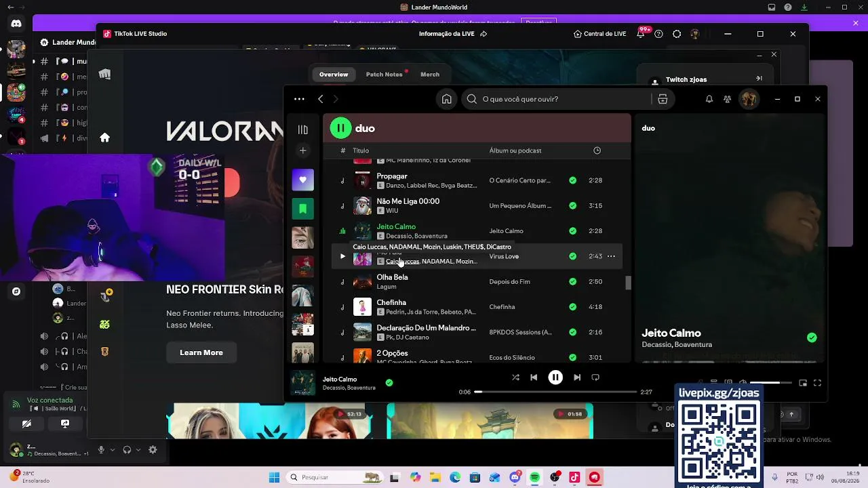The image size is (868, 488).
Task: Toggle liked status of Olha Bela
Action: click(x=573, y=281)
